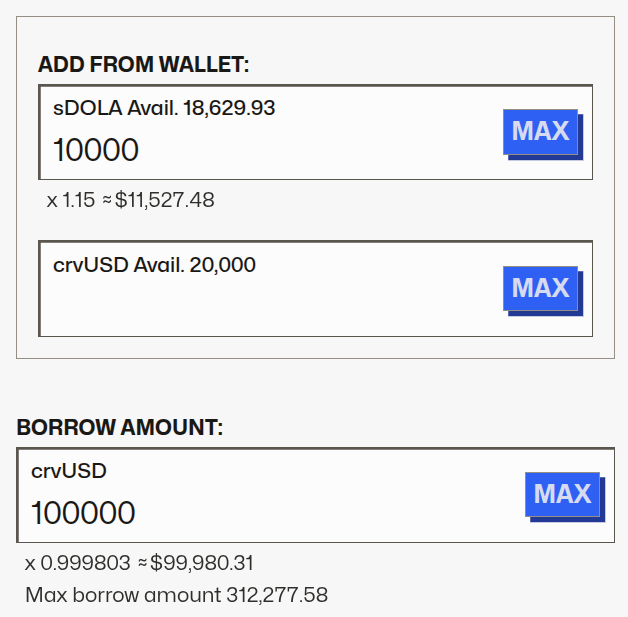Hit MAX in the Borrow Amount box
The width and height of the screenshot is (628, 617).
(x=562, y=494)
